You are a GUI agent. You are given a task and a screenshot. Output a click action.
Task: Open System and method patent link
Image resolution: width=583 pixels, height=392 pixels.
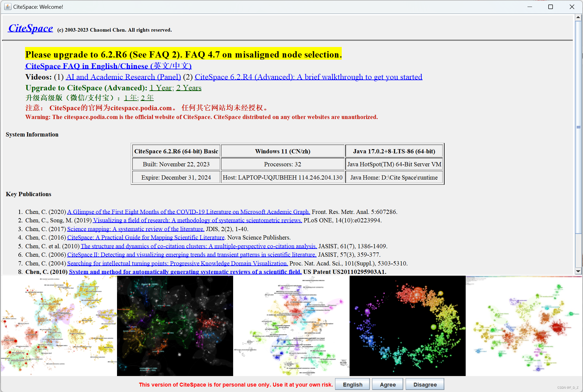[185, 272]
